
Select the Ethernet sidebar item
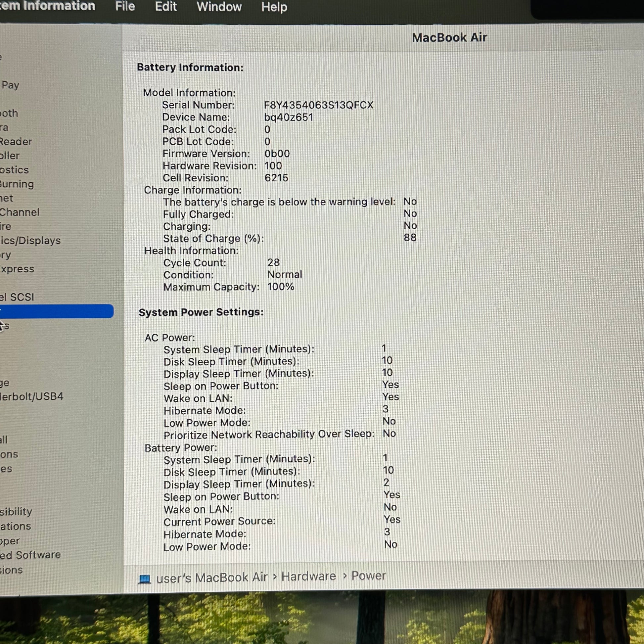[x=7, y=198]
